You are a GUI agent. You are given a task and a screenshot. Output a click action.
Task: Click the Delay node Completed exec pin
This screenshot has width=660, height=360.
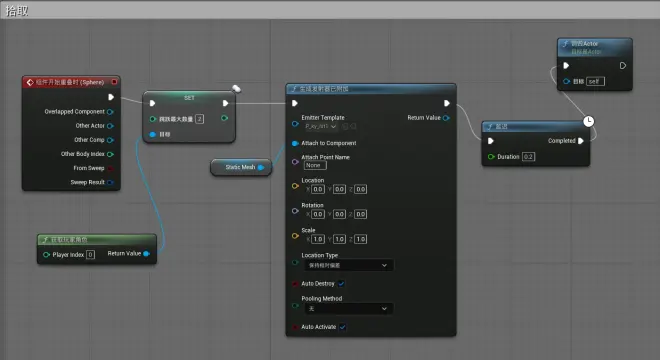point(581,141)
